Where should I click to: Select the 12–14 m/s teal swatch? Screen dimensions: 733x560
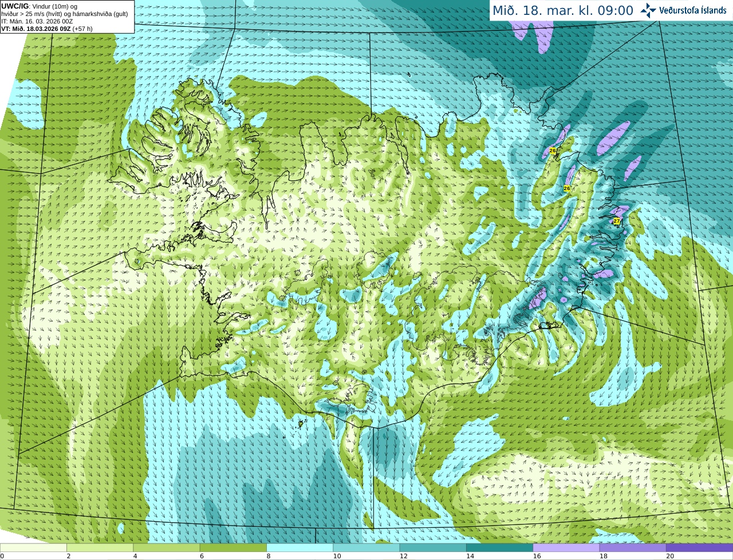(433, 547)
